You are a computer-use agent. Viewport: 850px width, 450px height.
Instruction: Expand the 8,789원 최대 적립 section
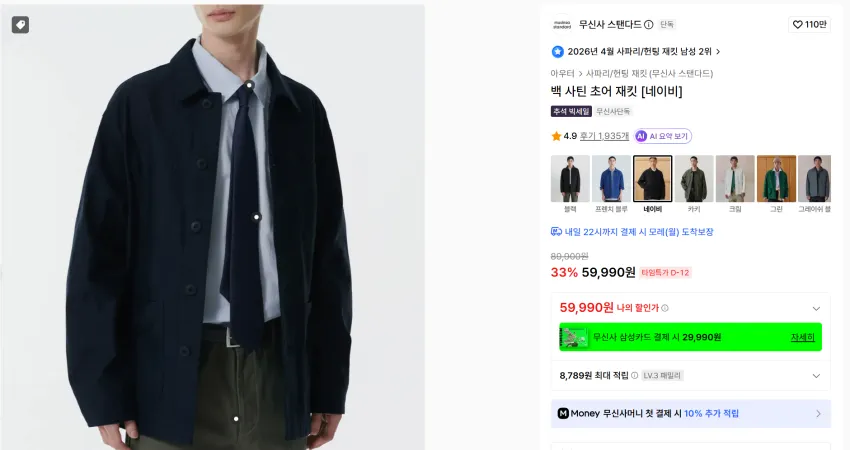click(816, 376)
